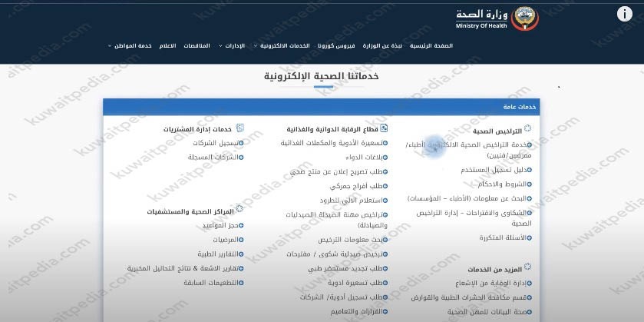Click the bullet icon beside الأسئلة المتكررة
The height and width of the screenshot is (322, 644).
click(x=530, y=237)
